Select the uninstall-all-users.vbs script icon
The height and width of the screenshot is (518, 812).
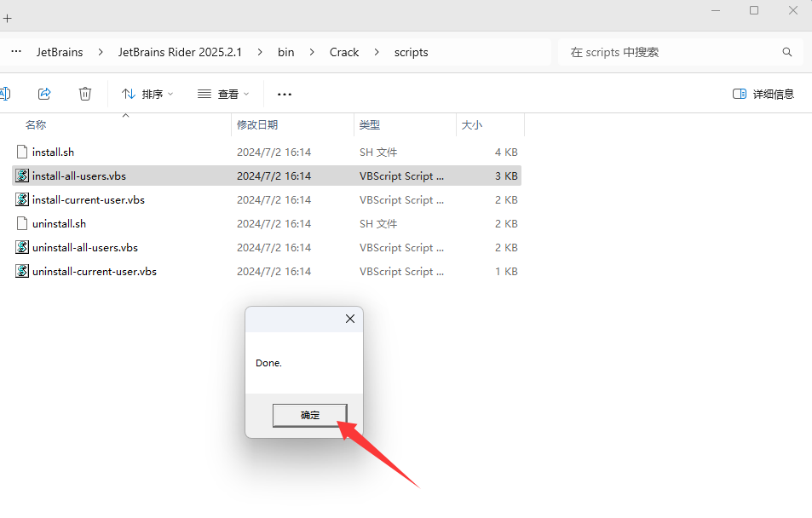tap(22, 247)
